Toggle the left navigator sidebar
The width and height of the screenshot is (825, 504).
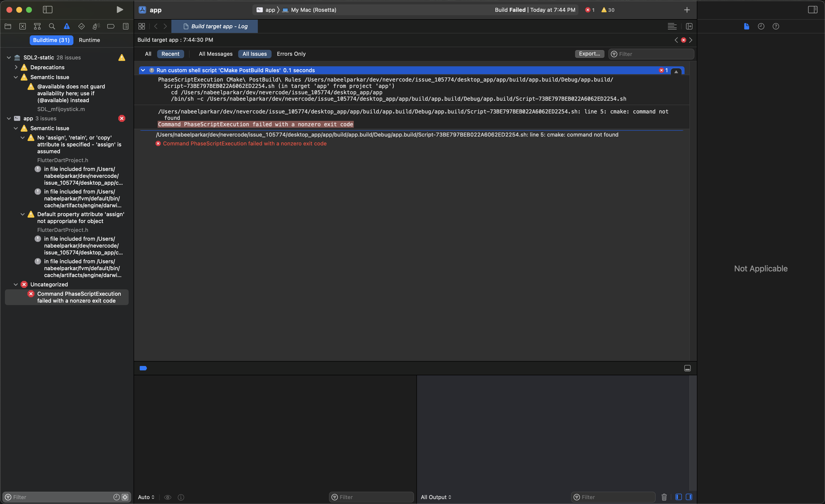click(x=48, y=10)
